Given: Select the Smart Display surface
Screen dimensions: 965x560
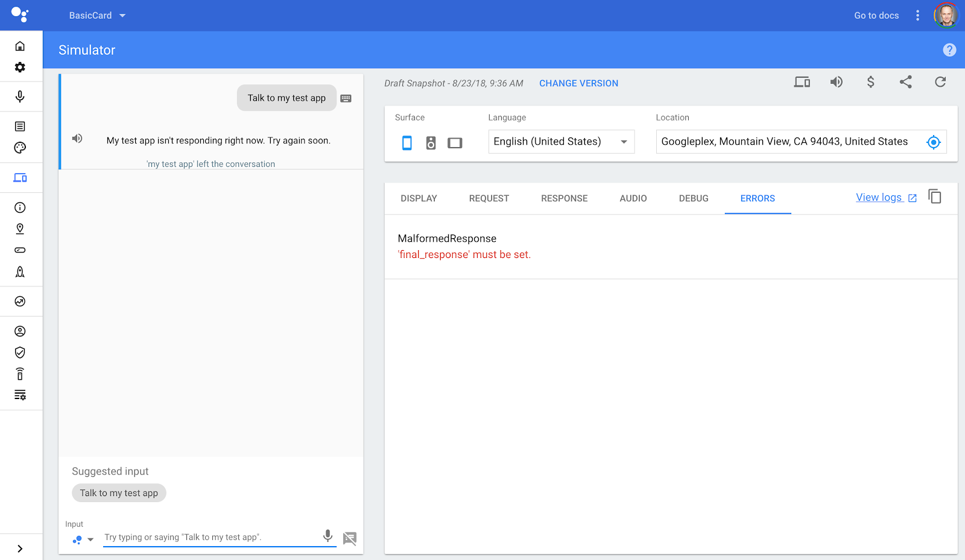Looking at the screenshot, I should point(455,143).
